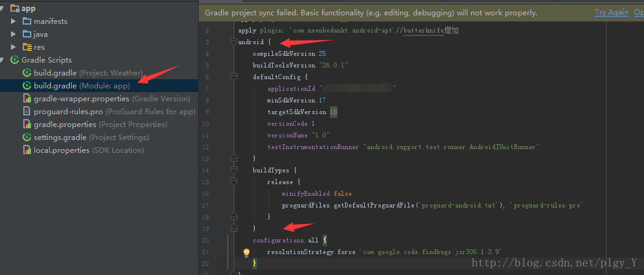Click versionCode value 1

click(x=313, y=123)
